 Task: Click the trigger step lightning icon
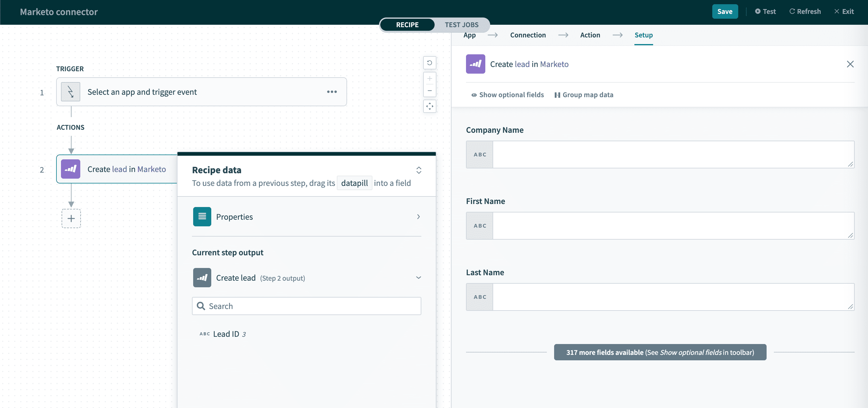tap(70, 92)
